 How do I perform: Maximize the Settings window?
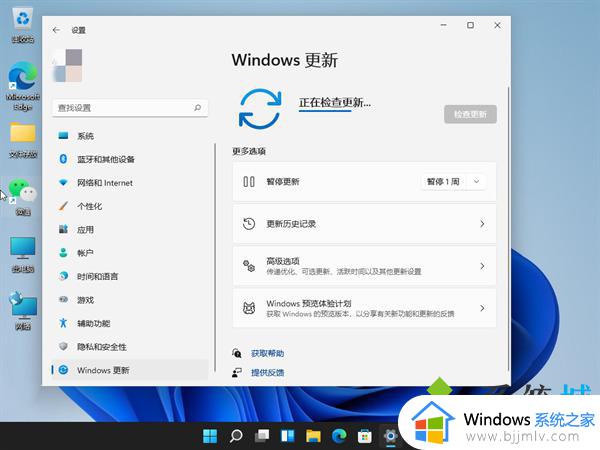pos(470,25)
